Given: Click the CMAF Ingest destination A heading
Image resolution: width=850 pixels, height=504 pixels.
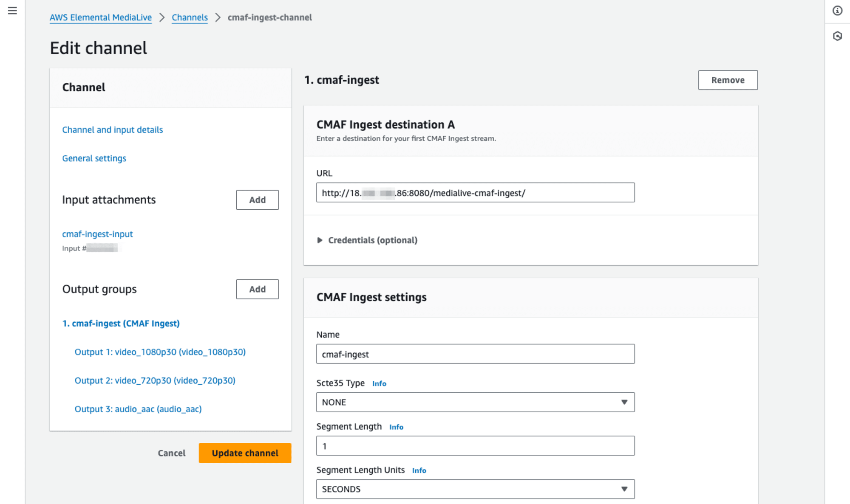Looking at the screenshot, I should pyautogui.click(x=385, y=124).
